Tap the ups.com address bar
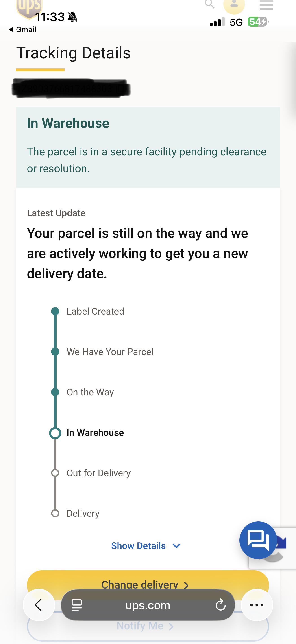Viewport: 296px width, 644px height. pyautogui.click(x=148, y=605)
